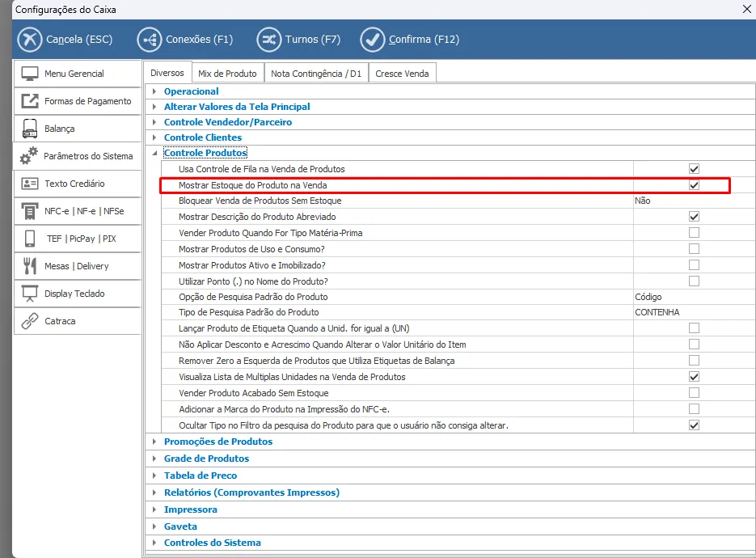Image resolution: width=756 pixels, height=558 pixels.
Task: Open Menu Gerencial monitor icon
Action: [30, 74]
